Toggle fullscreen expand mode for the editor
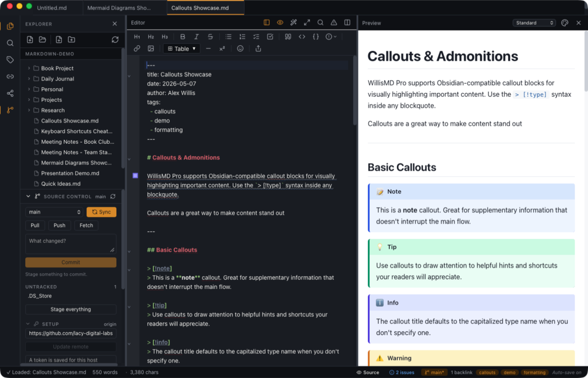The height and width of the screenshot is (378, 588). [x=307, y=23]
